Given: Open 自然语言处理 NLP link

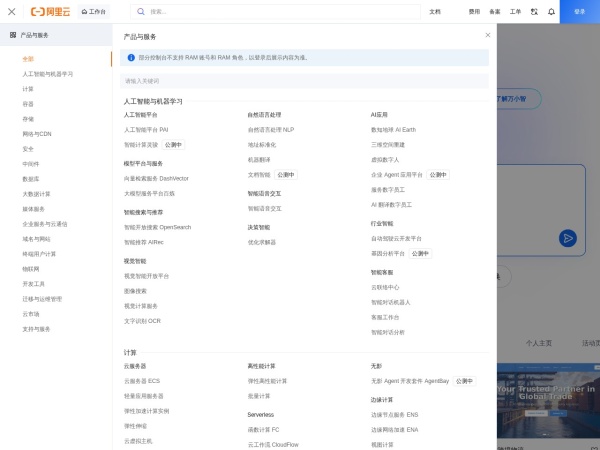Looking at the screenshot, I should [271, 130].
